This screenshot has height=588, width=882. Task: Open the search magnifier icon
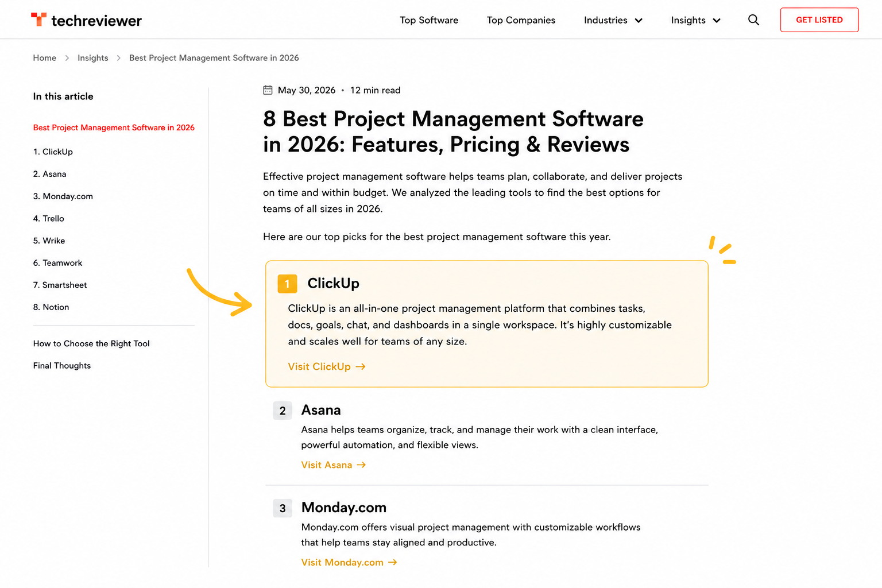click(753, 20)
